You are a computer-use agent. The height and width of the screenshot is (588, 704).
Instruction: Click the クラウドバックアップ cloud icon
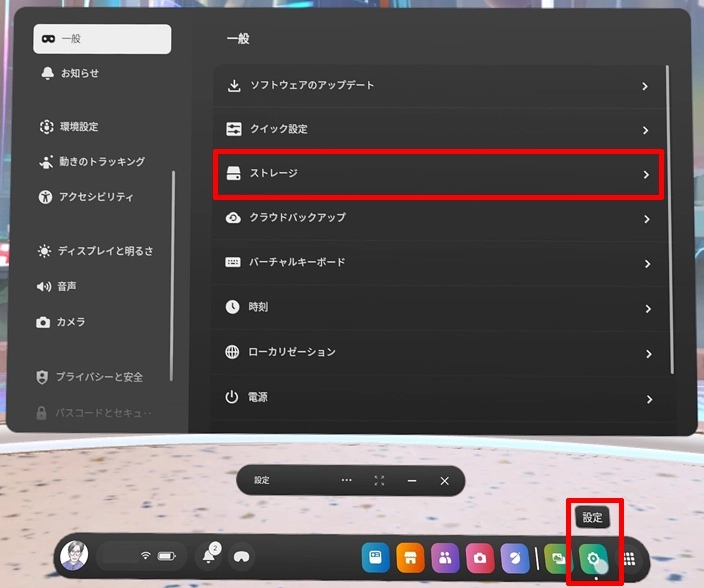click(233, 218)
